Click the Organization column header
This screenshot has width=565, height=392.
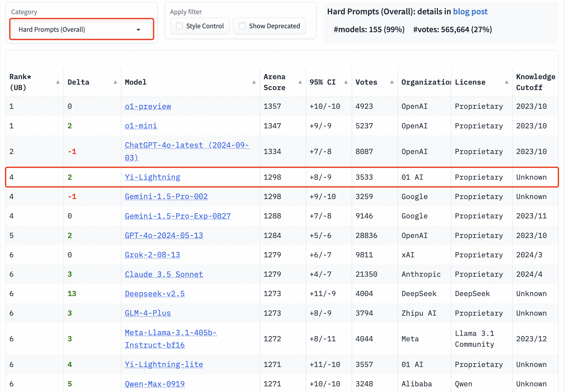(426, 82)
